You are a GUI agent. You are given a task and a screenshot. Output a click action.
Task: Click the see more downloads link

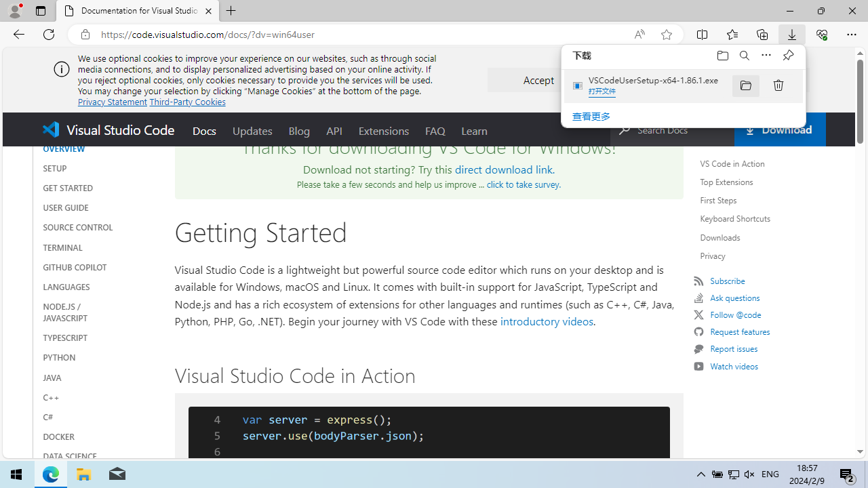[591, 117]
